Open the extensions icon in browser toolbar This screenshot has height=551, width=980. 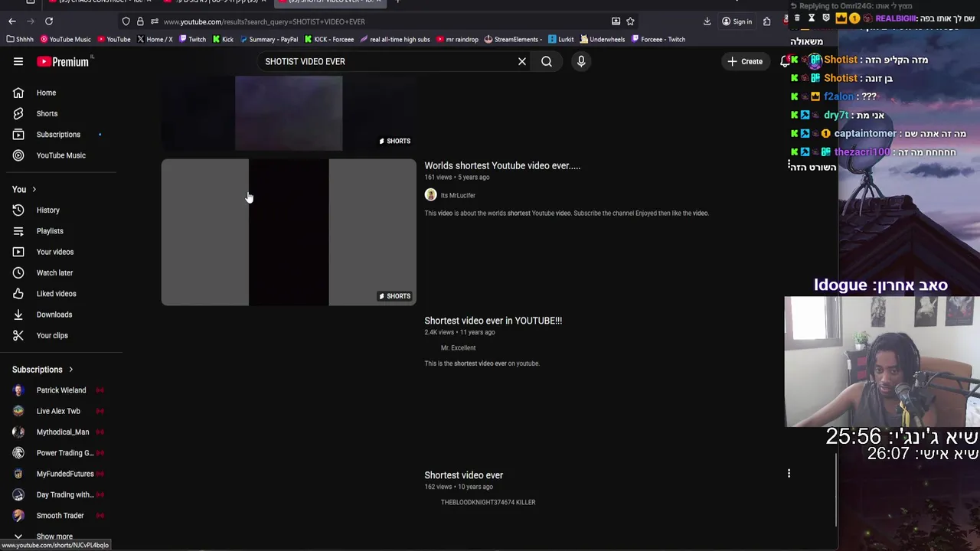click(766, 21)
